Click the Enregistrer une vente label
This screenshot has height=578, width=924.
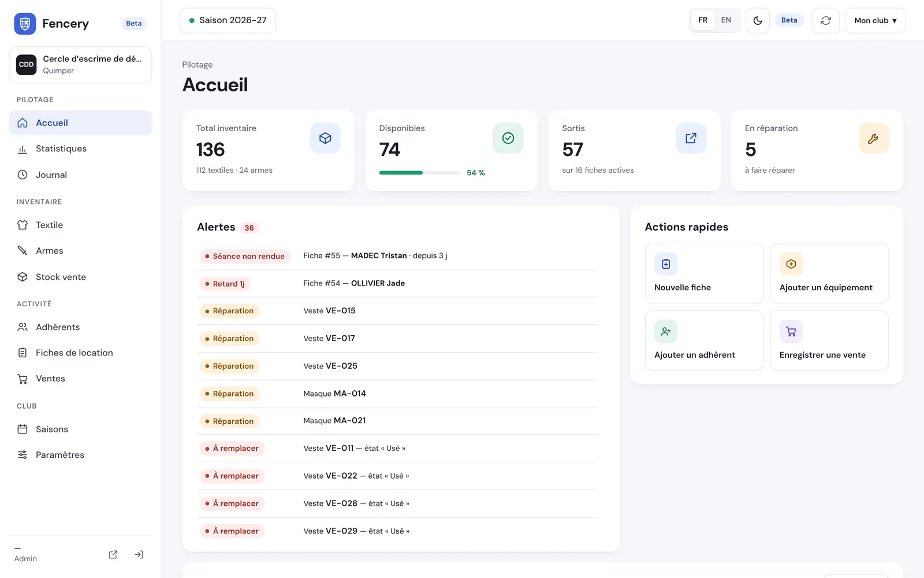click(x=822, y=355)
